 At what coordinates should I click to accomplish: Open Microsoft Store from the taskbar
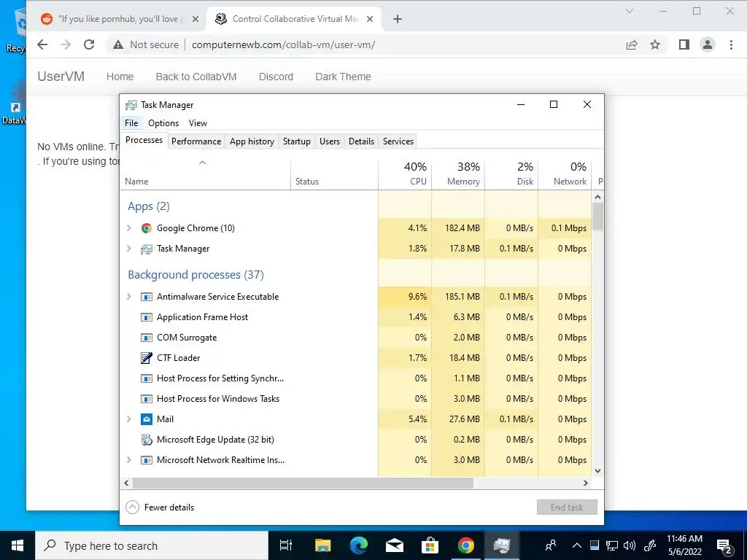point(430,545)
